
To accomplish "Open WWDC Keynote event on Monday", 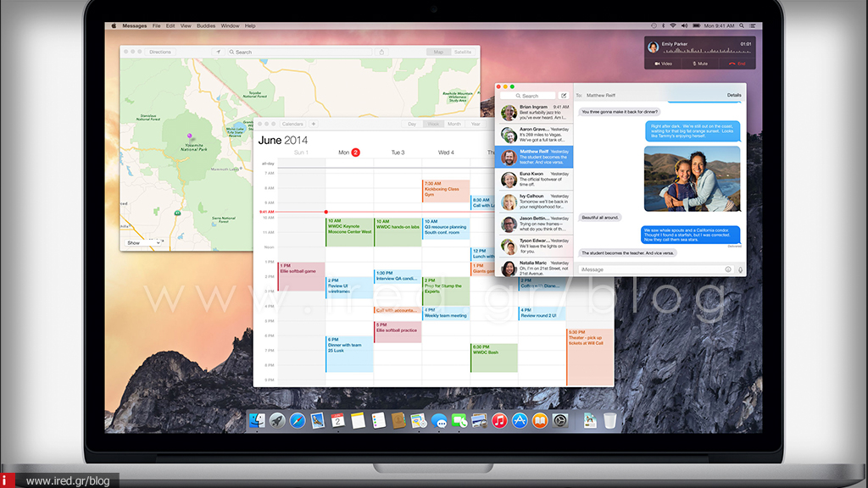I will point(349,232).
